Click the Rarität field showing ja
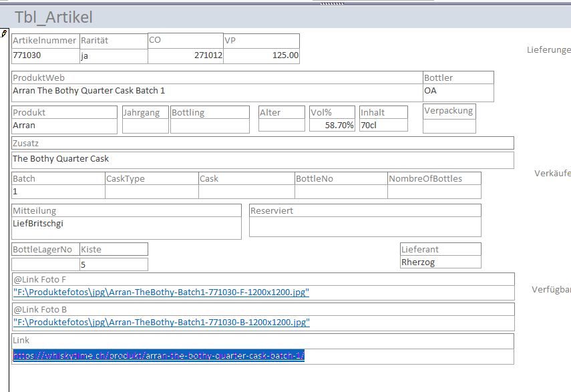571x392 pixels. pos(114,56)
